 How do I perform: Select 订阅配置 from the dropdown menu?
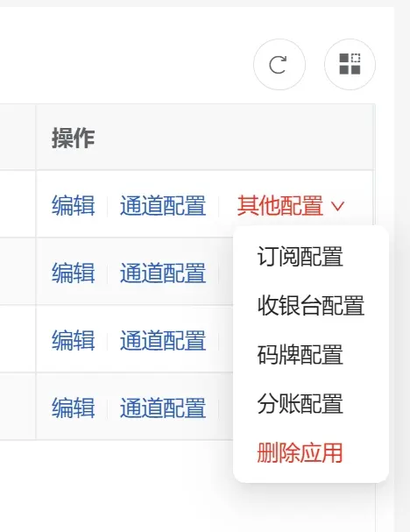[300, 257]
